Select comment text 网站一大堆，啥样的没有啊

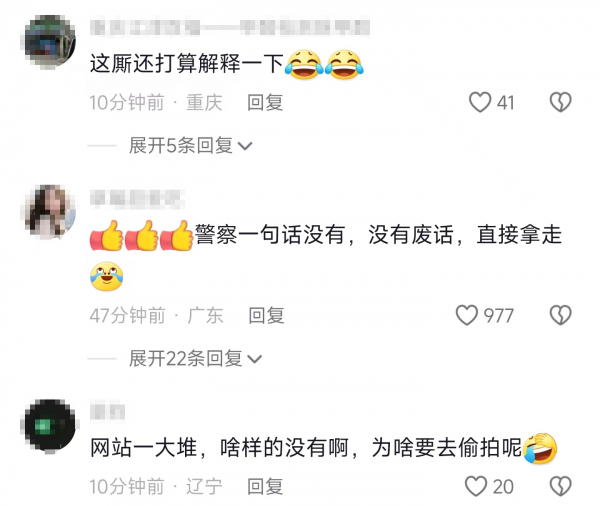(x=220, y=447)
